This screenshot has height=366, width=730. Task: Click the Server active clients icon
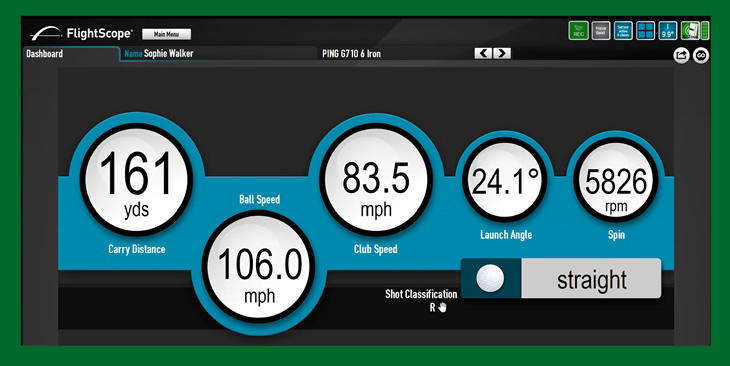(623, 31)
